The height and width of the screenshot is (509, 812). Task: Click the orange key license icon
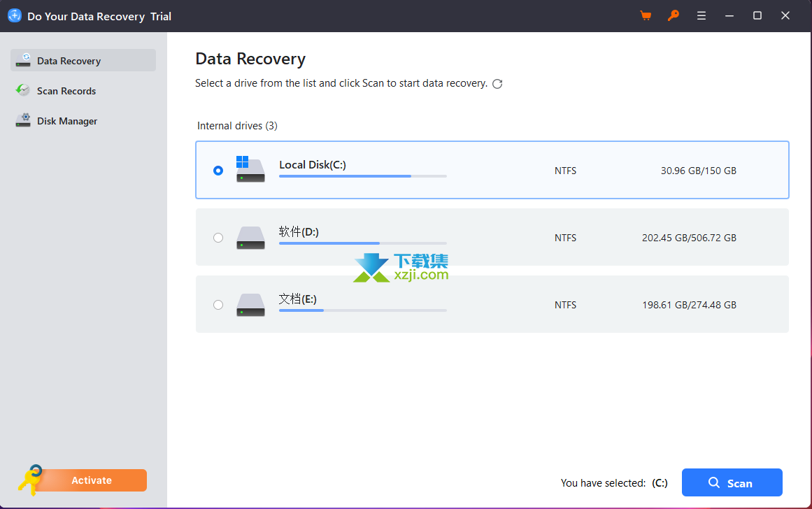674,15
